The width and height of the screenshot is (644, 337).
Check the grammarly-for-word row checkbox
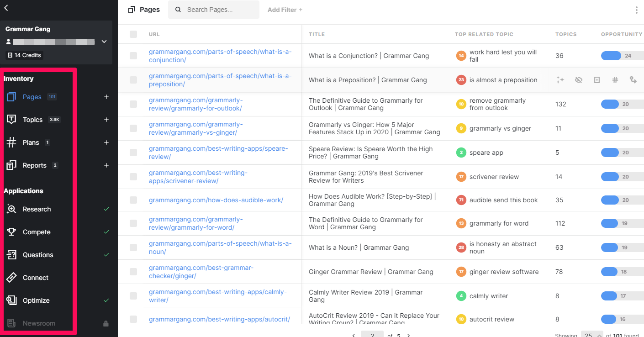point(133,223)
